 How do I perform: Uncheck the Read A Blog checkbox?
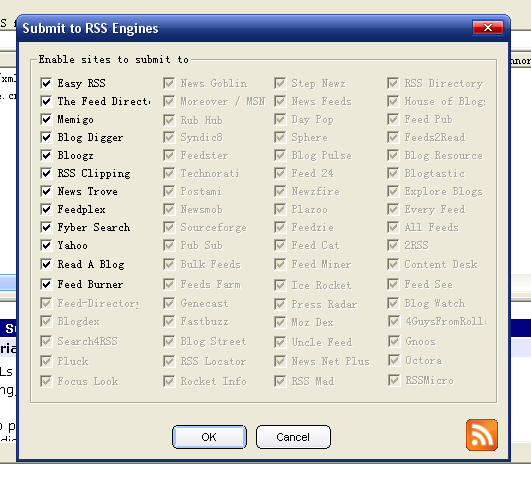tap(46, 264)
